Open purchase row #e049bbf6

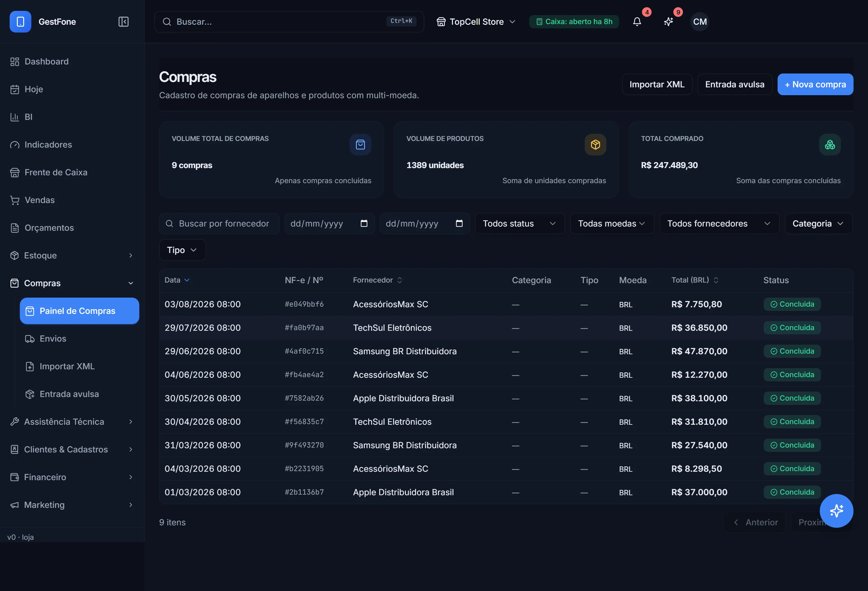coord(506,304)
